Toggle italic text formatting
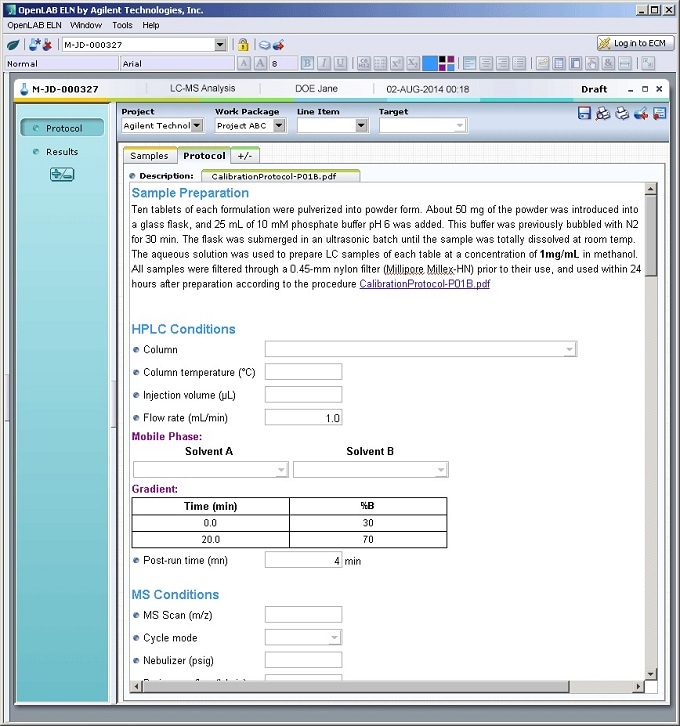 click(324, 64)
